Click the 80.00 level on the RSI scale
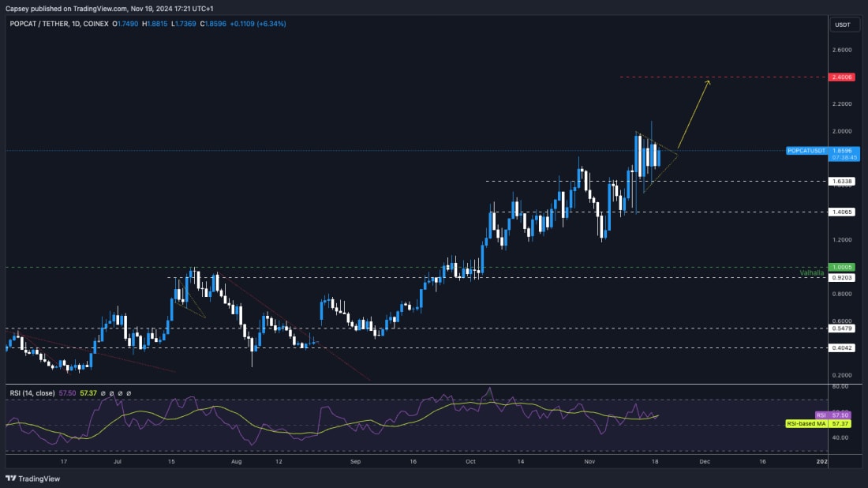The height and width of the screenshot is (488, 868). click(839, 386)
